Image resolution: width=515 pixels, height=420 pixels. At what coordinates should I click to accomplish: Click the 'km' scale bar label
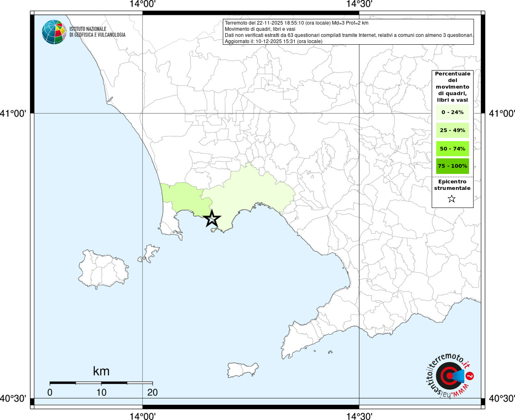click(x=101, y=371)
